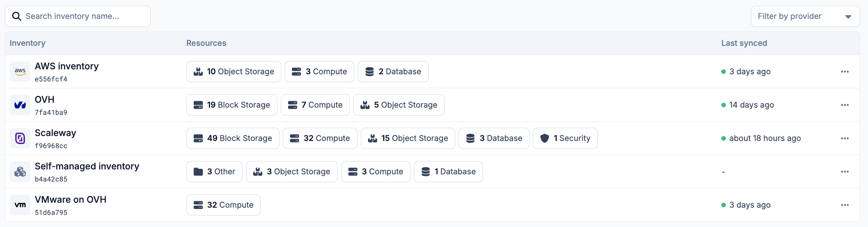868x227 pixels.
Task: Open the AWS inventory row options menu
Action: (845, 72)
